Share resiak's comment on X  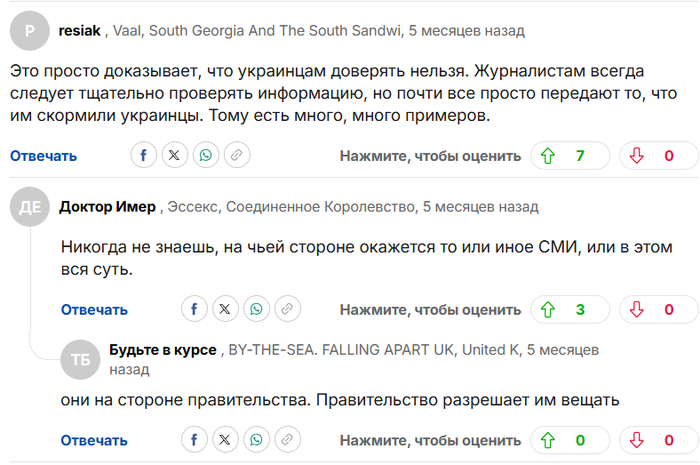point(175,155)
